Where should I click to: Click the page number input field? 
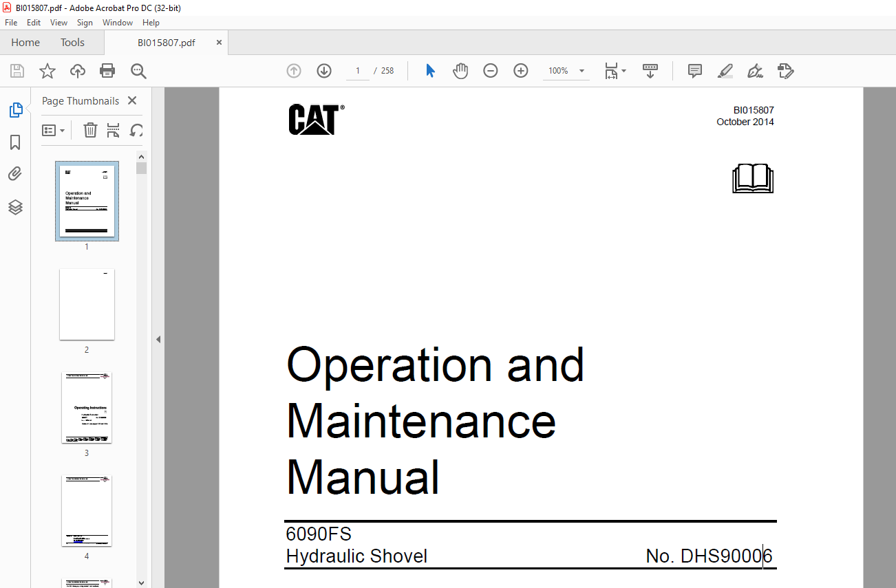358,71
